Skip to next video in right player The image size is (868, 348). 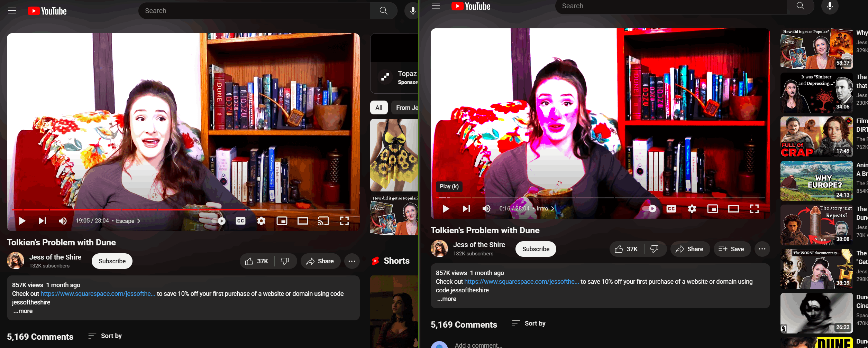pyautogui.click(x=466, y=209)
